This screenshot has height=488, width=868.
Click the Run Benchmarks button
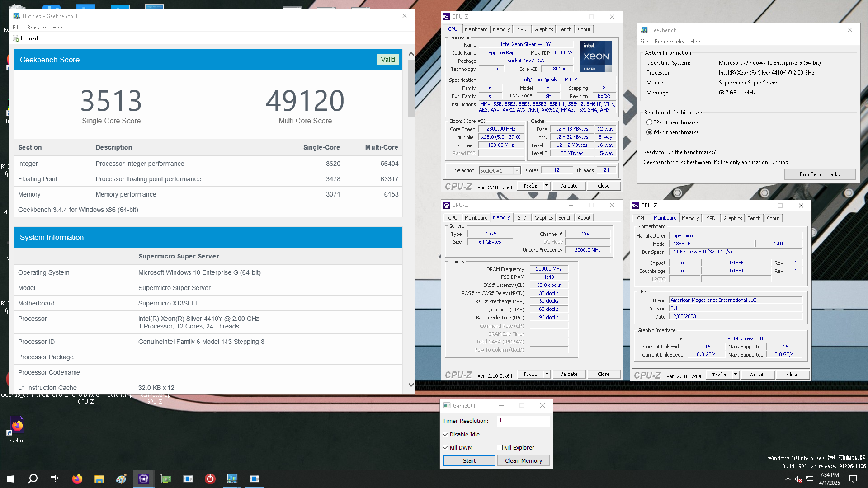820,174
